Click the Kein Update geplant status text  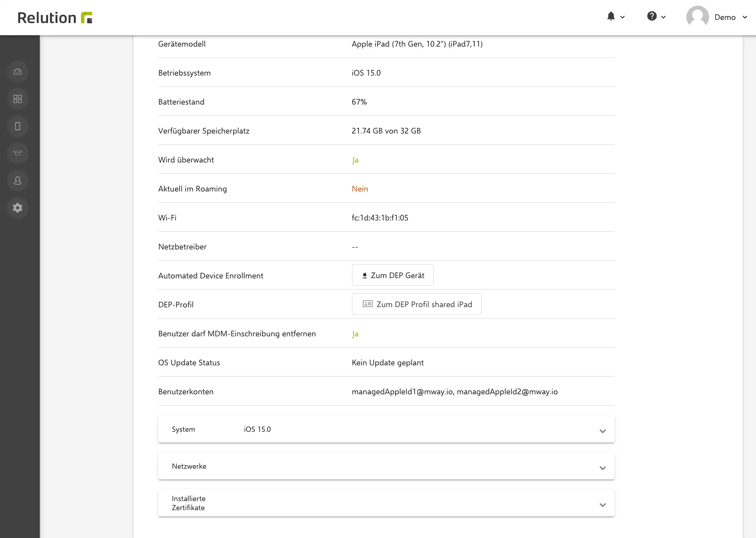[388, 363]
